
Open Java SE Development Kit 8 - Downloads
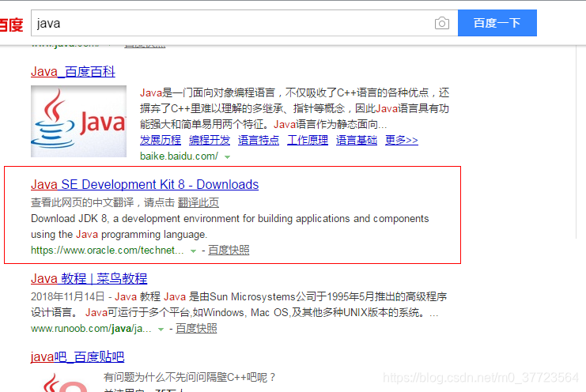coord(145,184)
